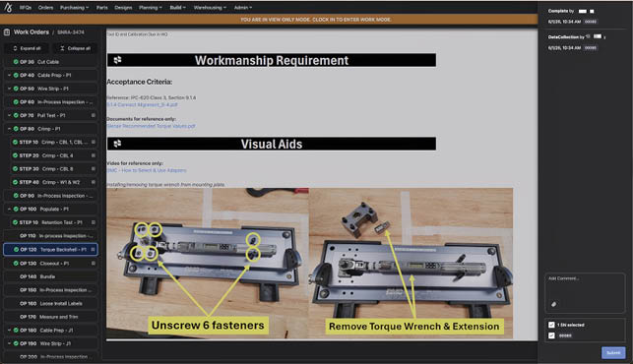The height and width of the screenshot is (364, 633).
Task: Click green status icon of OP 30 Cut Cable
Action: (16, 62)
